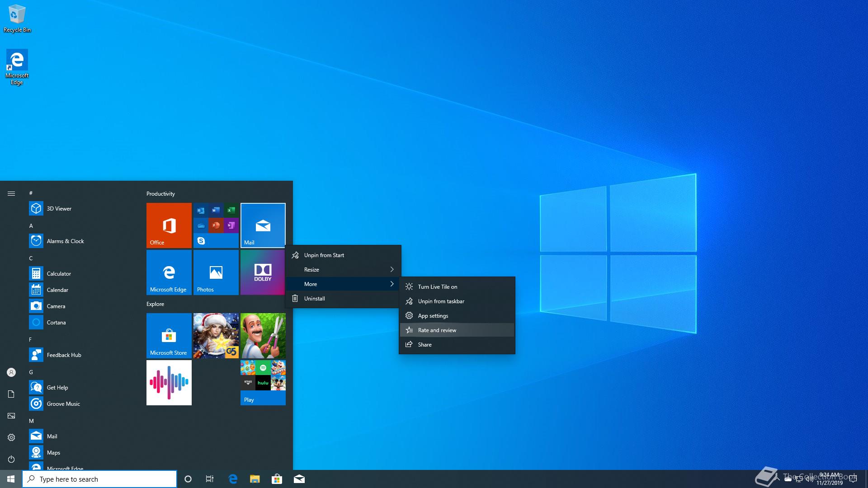The image size is (868, 488).
Task: Open Microsoft Store from taskbar
Action: click(x=277, y=479)
